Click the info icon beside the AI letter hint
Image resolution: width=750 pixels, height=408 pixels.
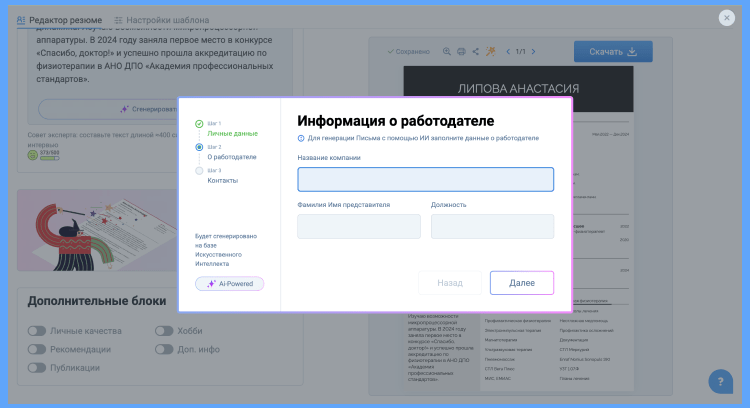pos(301,138)
